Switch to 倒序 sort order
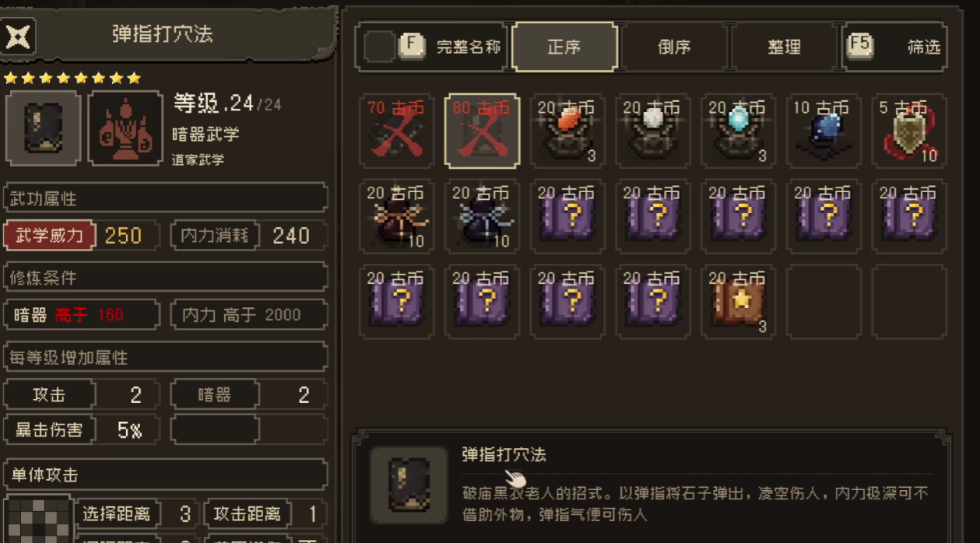This screenshot has height=543, width=980. coord(674,47)
